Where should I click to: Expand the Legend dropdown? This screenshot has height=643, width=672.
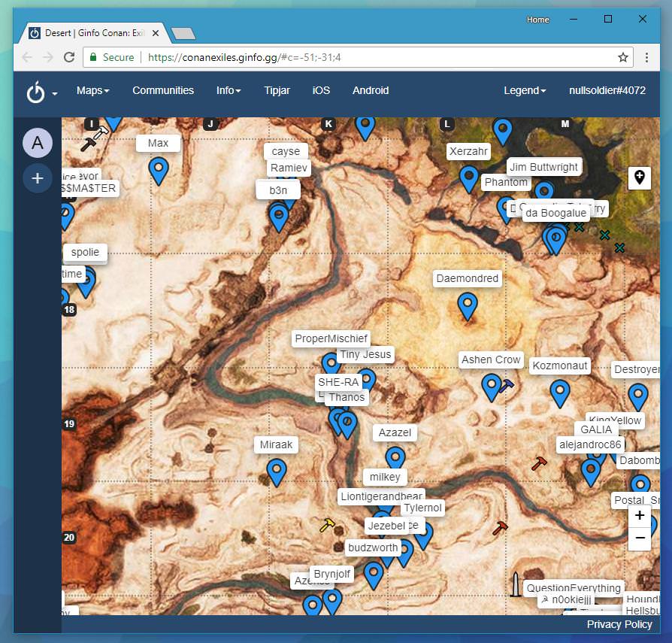pos(525,90)
